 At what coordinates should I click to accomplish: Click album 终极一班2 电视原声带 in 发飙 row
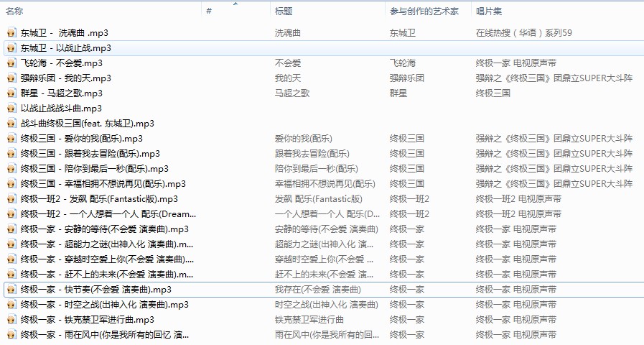click(518, 199)
